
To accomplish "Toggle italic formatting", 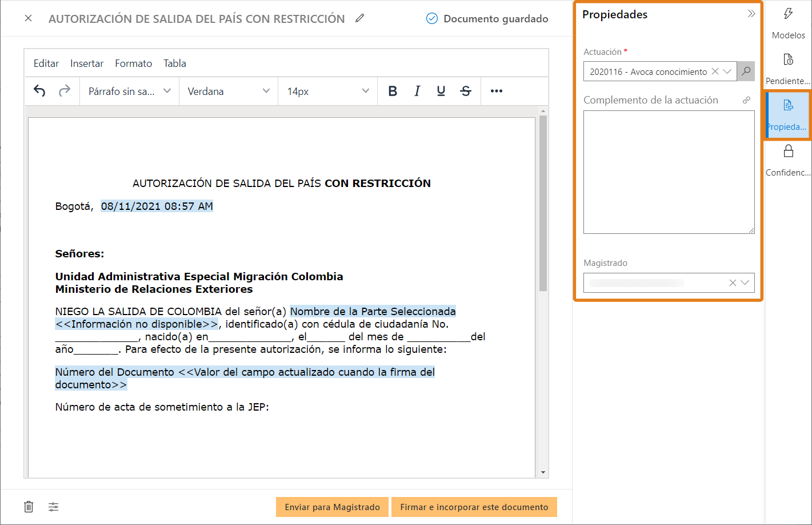I will click(417, 91).
